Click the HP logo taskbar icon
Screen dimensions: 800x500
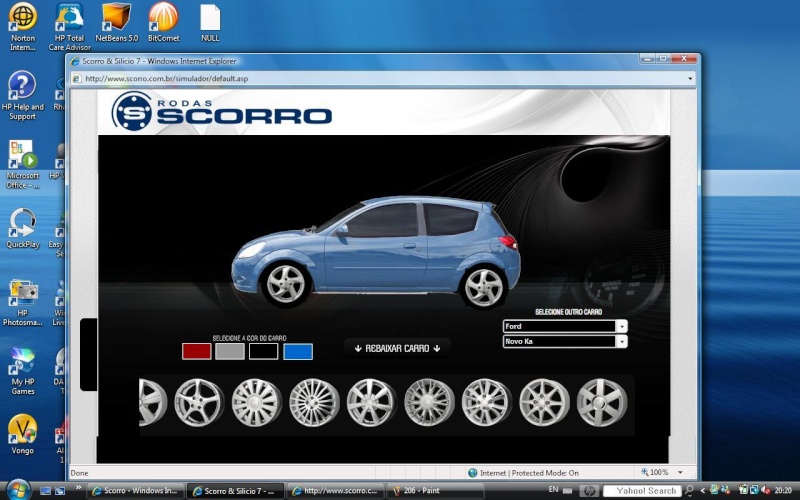pos(589,491)
